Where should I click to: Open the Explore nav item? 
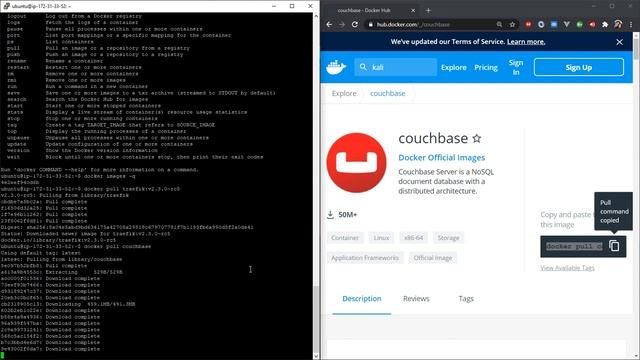point(453,67)
